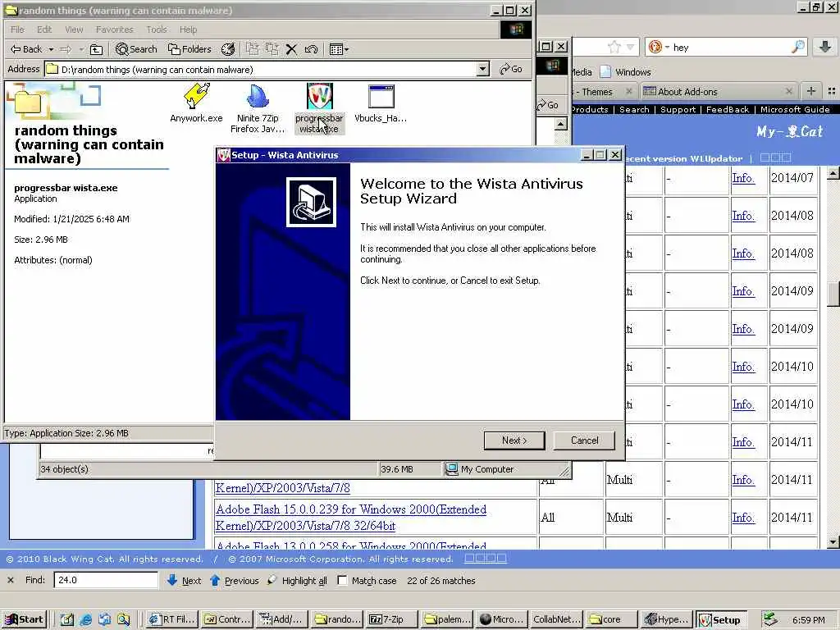
Task: Click History icon in Explorer toolbar
Action: (228, 49)
